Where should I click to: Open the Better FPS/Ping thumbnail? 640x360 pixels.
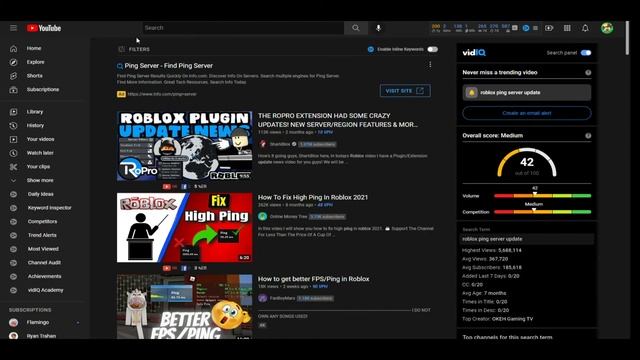(x=184, y=307)
